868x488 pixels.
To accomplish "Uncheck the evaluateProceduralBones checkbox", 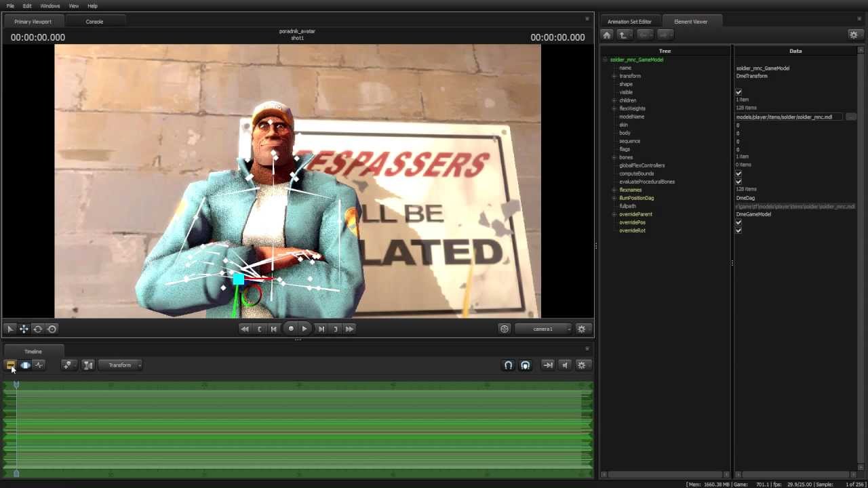I will tap(738, 182).
